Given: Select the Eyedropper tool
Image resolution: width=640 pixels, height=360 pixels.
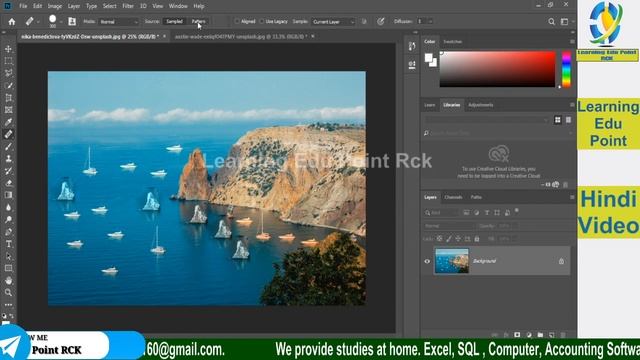Looking at the screenshot, I should coord(8,122).
